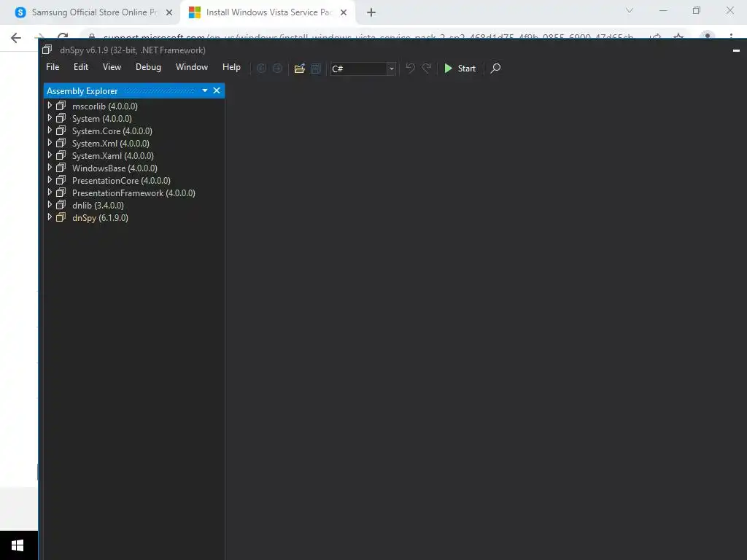The width and height of the screenshot is (747, 560).
Task: Click the WindowsBase assembly icon
Action: pyautogui.click(x=61, y=168)
